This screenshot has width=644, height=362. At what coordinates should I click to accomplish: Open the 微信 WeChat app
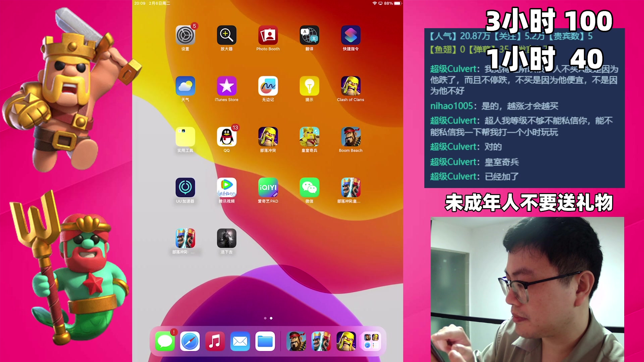point(309,187)
